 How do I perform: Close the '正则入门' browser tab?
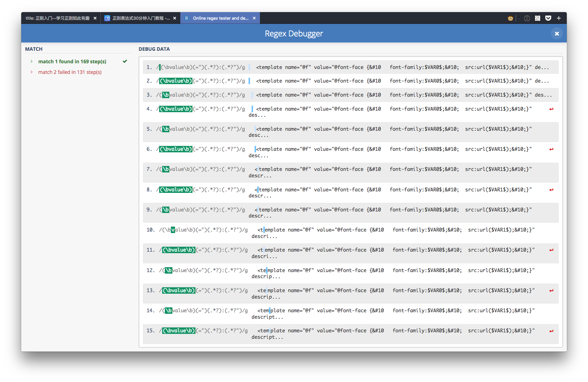[x=95, y=18]
